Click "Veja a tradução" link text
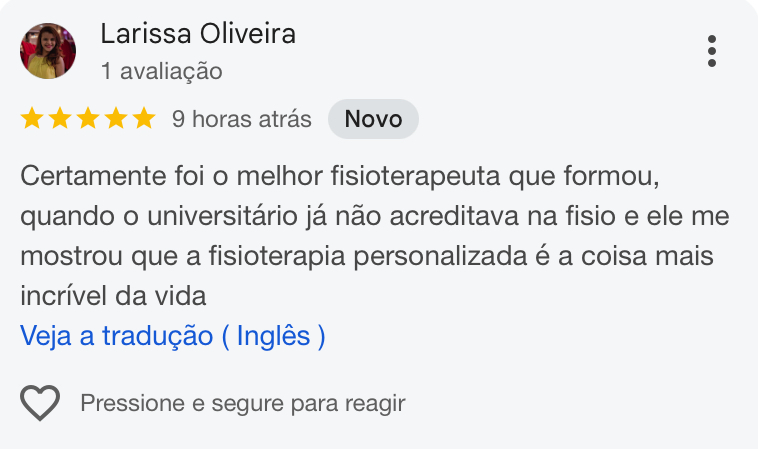Viewport: 758px width, 449px height. pos(117,336)
